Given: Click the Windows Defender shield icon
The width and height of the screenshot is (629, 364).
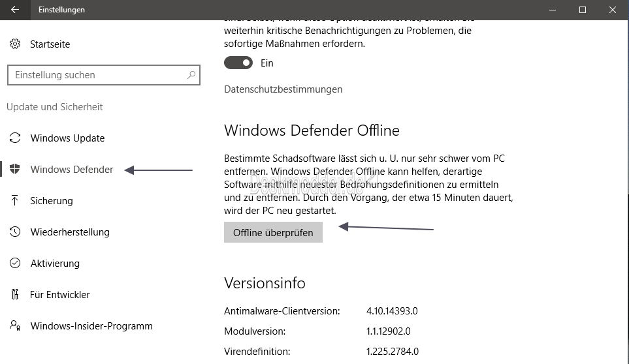Looking at the screenshot, I should [x=15, y=169].
